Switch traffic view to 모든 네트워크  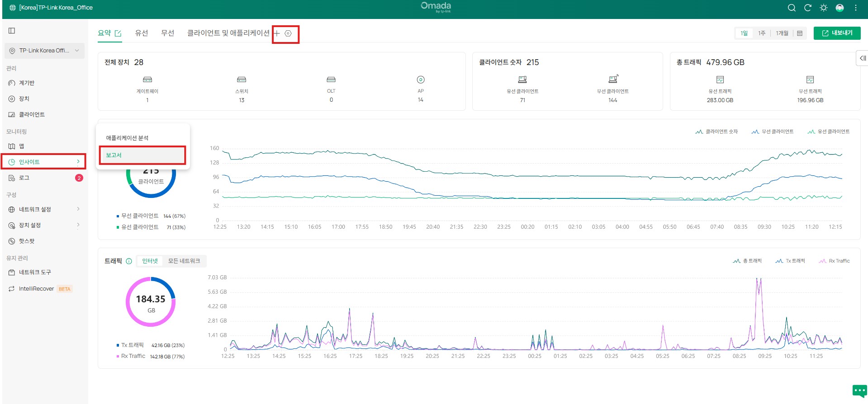pyautogui.click(x=184, y=261)
